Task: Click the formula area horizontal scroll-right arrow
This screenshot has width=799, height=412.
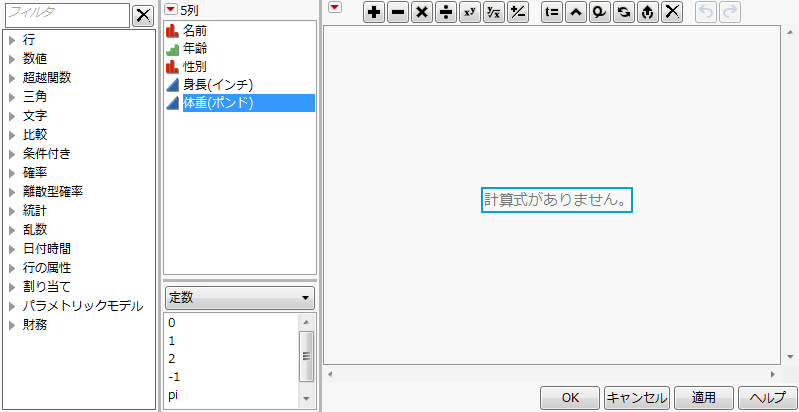Action: (x=773, y=374)
